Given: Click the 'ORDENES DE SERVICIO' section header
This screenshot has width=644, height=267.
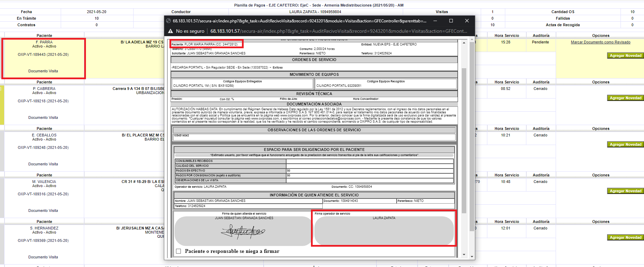Looking at the screenshot, I should tap(314, 60).
